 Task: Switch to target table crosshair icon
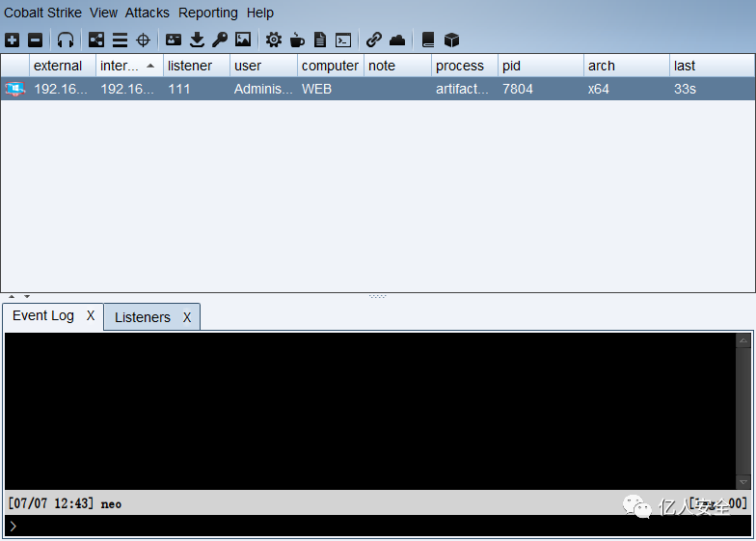143,41
